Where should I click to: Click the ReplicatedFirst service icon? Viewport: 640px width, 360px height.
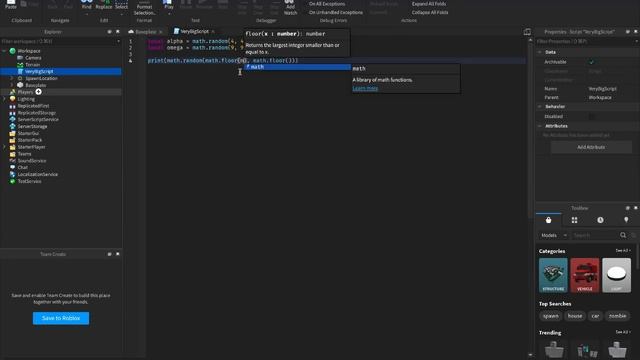pyautogui.click(x=13, y=106)
